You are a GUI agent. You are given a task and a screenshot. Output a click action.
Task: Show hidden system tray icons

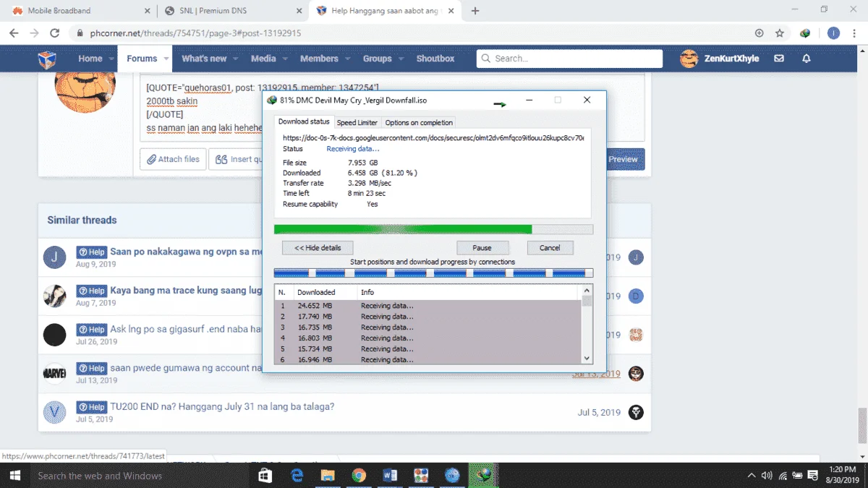click(x=751, y=476)
